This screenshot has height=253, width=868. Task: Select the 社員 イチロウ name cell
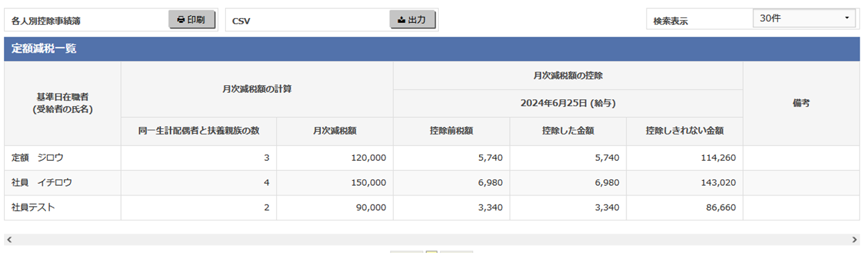coord(62,183)
